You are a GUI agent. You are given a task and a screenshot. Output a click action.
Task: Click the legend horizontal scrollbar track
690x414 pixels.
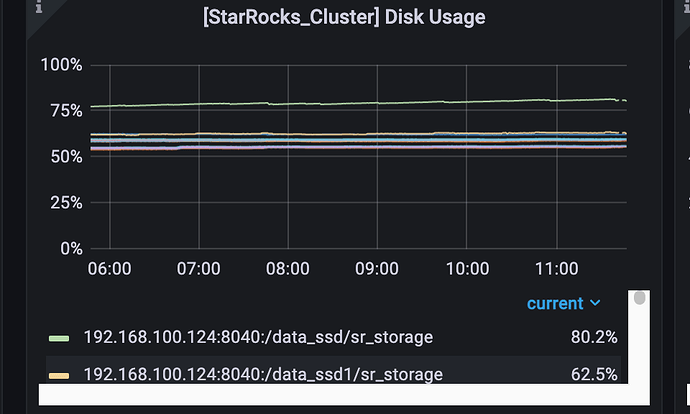(x=344, y=394)
